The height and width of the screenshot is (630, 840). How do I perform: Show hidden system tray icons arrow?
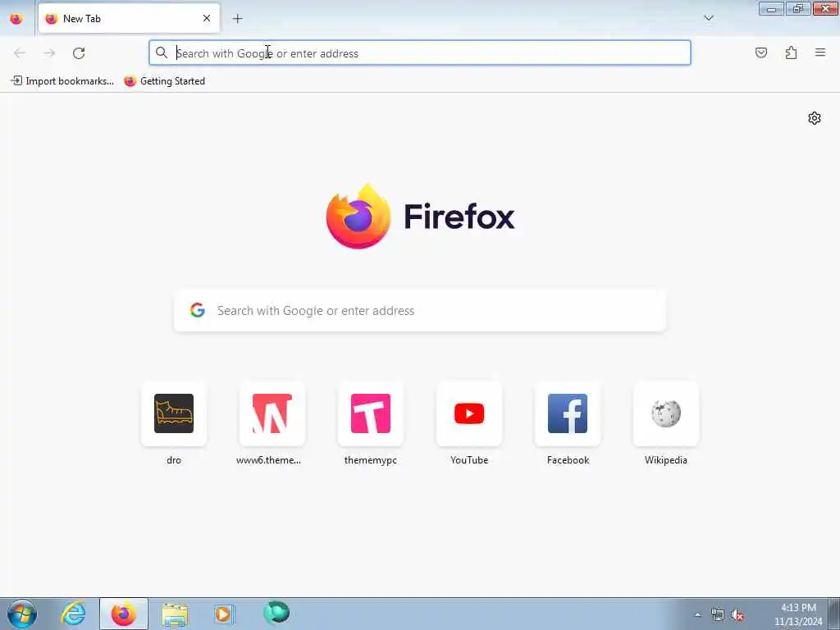point(697,614)
